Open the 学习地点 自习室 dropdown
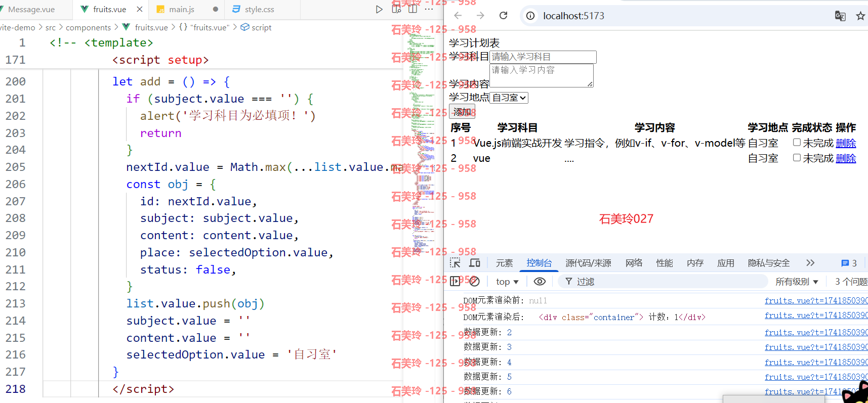This screenshot has height=403, width=868. [509, 98]
